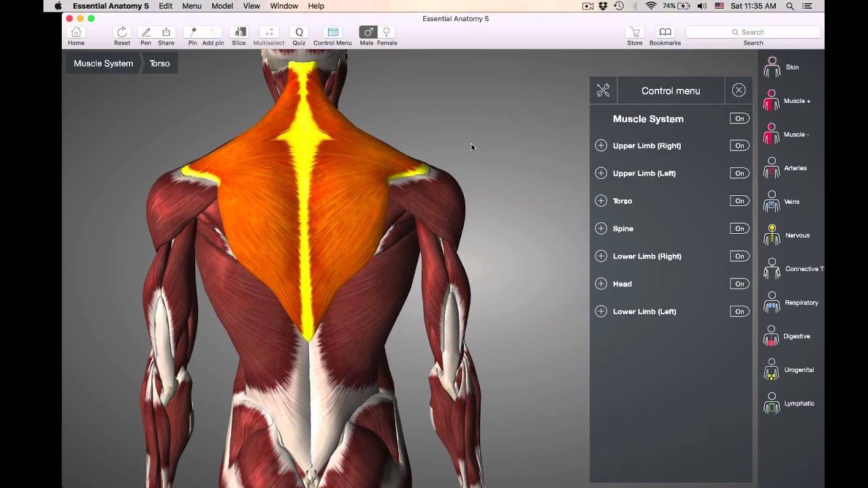
Task: Show the Connective Tissue system
Action: coord(792,269)
